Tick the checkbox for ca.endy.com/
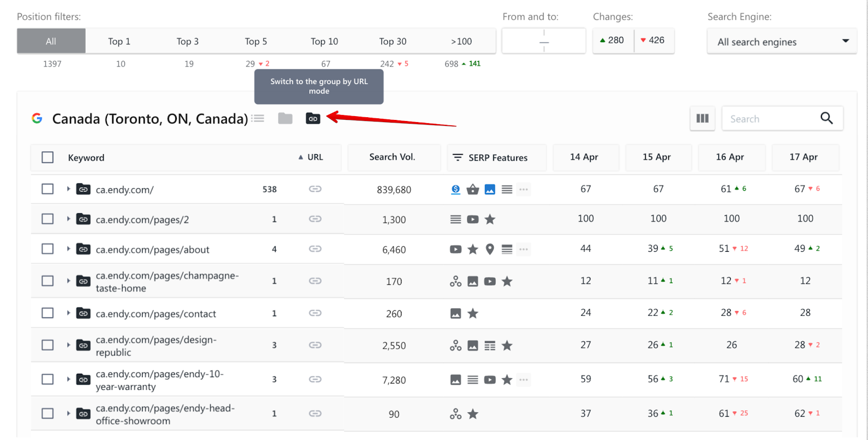 [48, 189]
